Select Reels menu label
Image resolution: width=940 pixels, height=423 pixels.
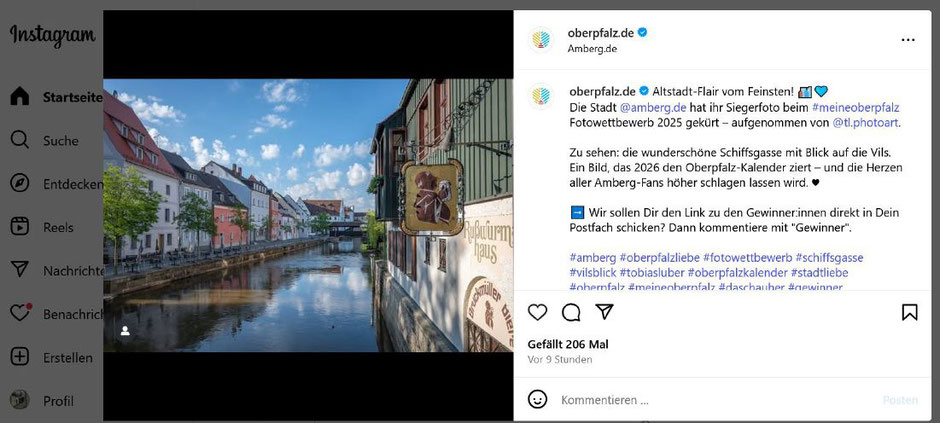click(x=58, y=228)
